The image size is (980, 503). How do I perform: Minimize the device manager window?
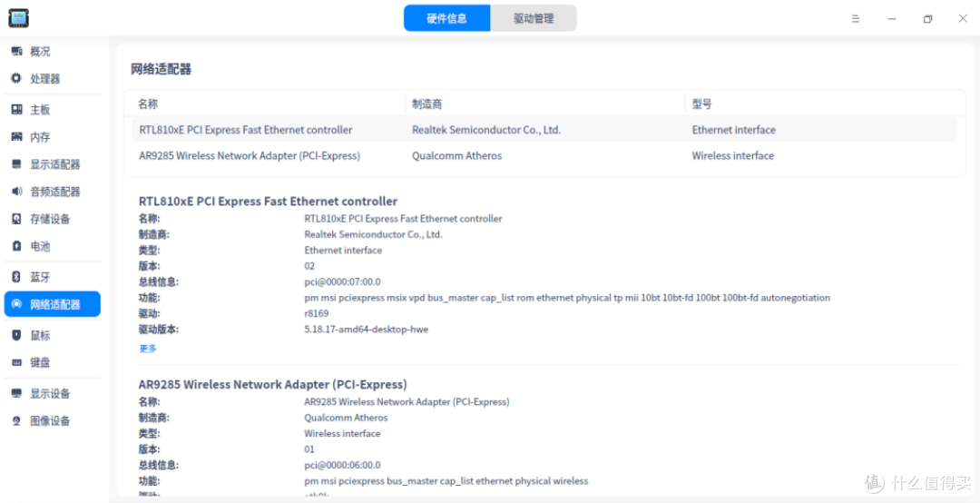click(892, 19)
